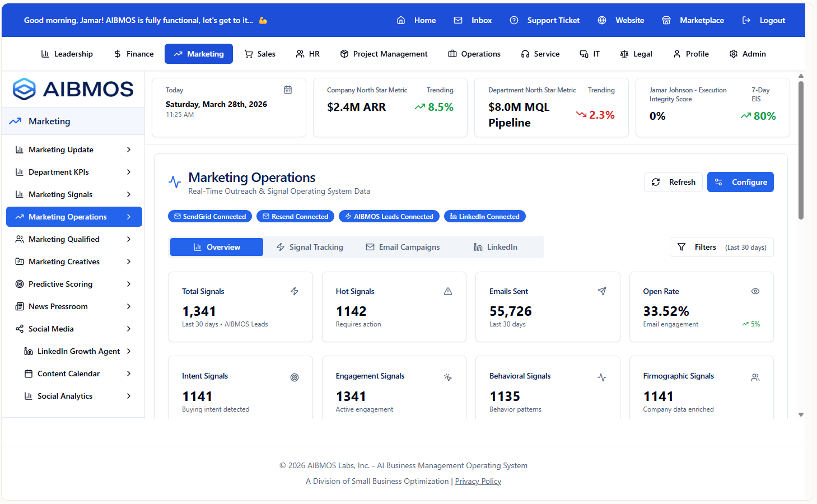This screenshot has width=817, height=504.
Task: Expand Marketing Qualified chevron
Action: tap(129, 239)
